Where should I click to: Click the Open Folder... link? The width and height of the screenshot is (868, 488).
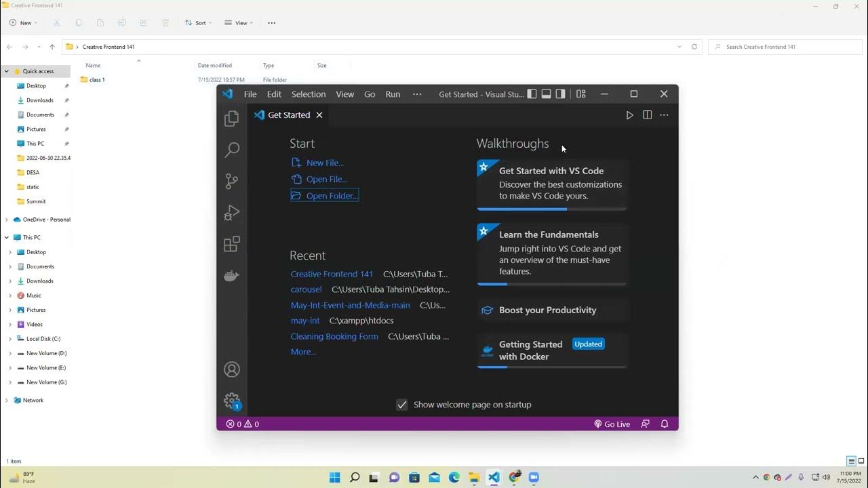tap(324, 196)
